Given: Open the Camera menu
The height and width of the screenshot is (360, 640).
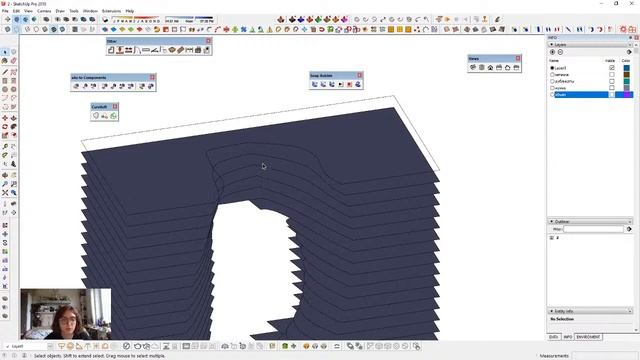Looking at the screenshot, I should 44,11.
